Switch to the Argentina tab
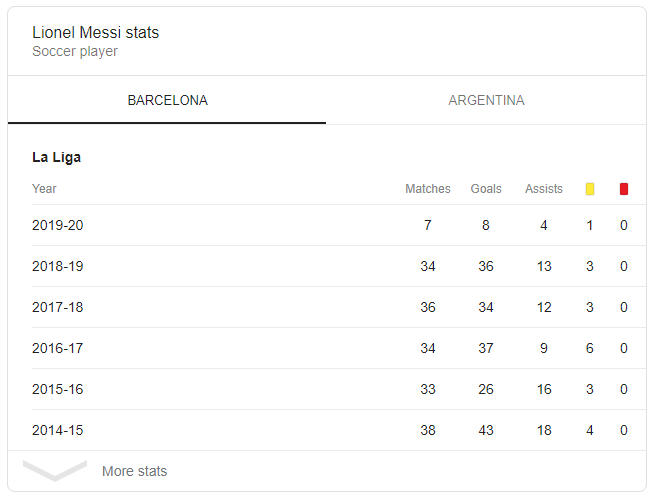 pos(486,101)
